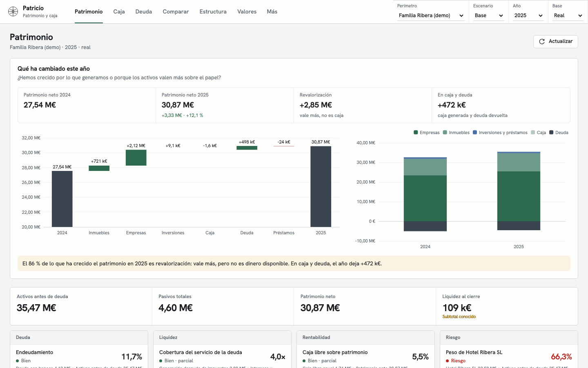
Task: Switch to the Caja tab
Action: (119, 11)
